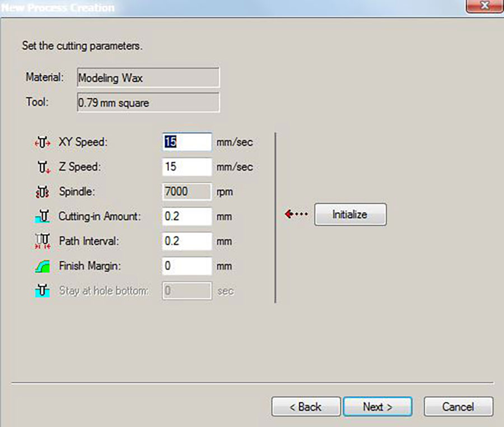Focus the Finish Margin field
This screenshot has height=427, width=504.
click(x=187, y=266)
